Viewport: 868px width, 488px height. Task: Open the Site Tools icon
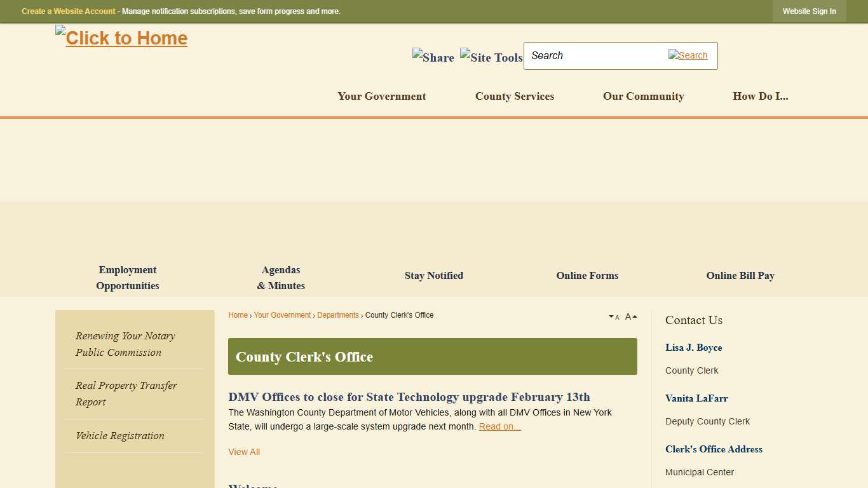[x=491, y=57]
